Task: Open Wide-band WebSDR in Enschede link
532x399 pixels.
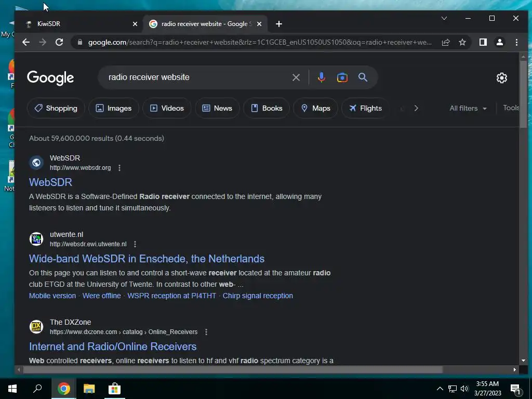Action: pyautogui.click(x=147, y=259)
